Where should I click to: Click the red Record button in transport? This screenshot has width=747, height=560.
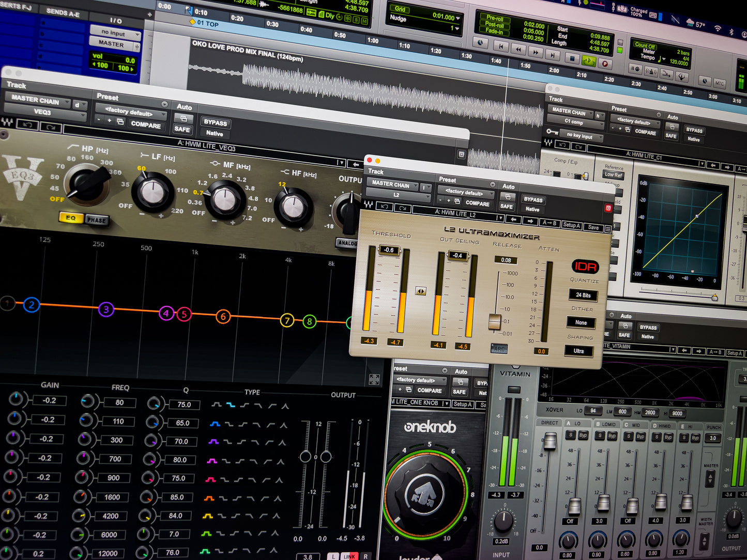(x=605, y=64)
